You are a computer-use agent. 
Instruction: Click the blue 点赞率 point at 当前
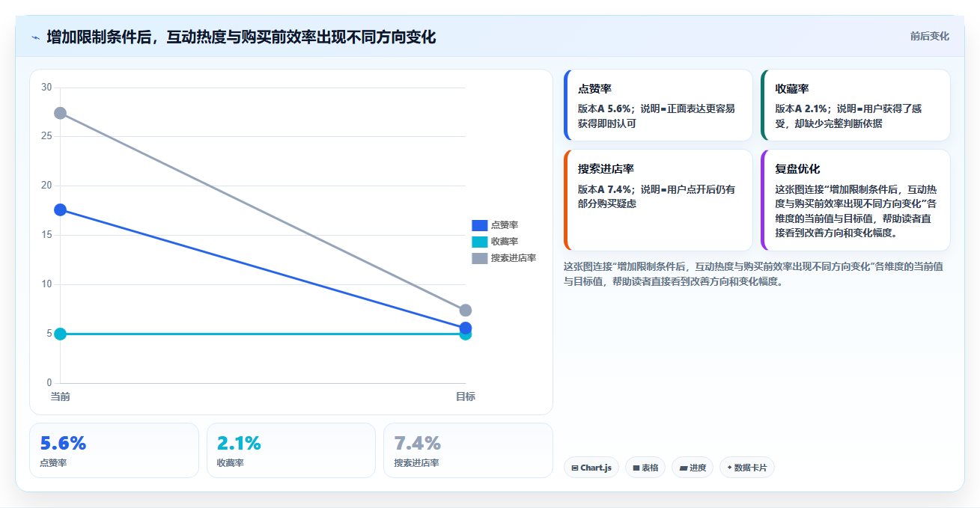point(60,209)
